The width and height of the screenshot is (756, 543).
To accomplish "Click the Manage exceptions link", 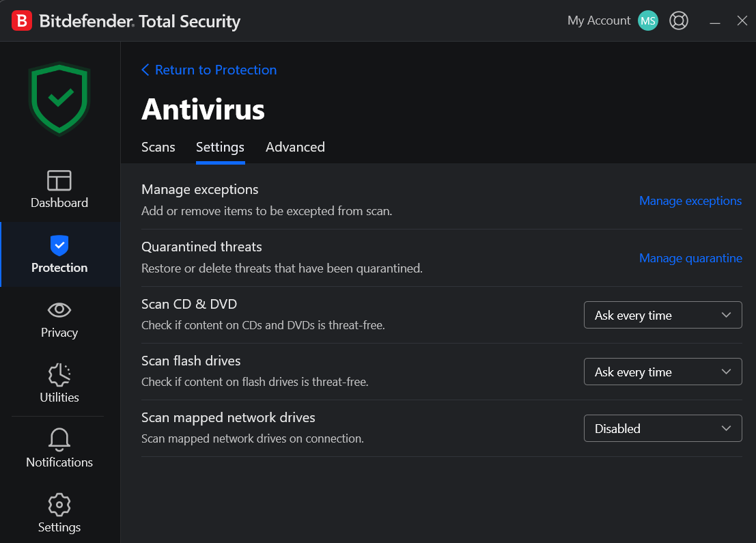I will 690,201.
